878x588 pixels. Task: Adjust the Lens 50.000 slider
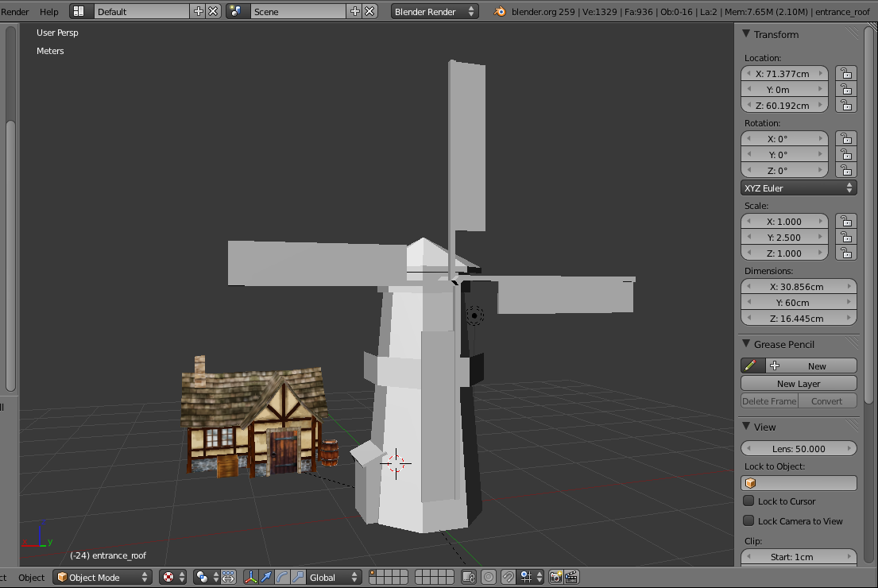798,448
